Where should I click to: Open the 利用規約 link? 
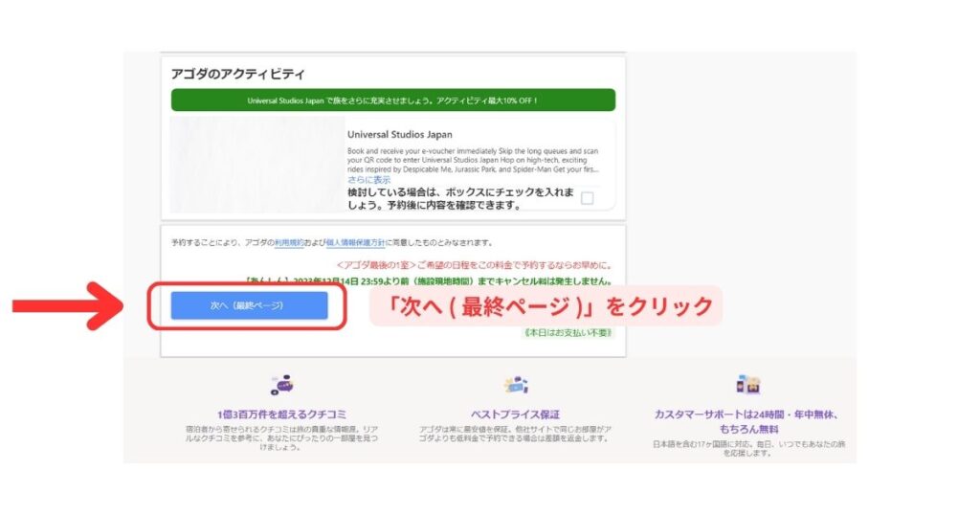(289, 242)
